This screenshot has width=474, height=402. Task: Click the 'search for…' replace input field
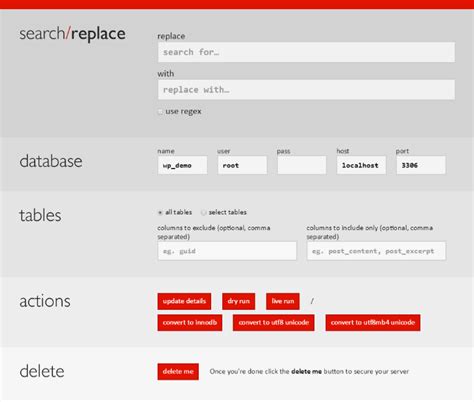click(306, 52)
